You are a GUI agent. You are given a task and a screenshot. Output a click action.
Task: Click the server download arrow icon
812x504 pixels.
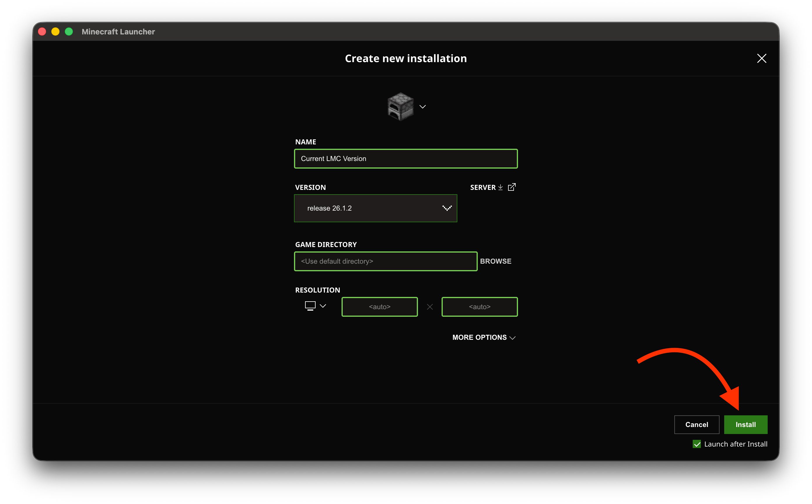point(500,187)
